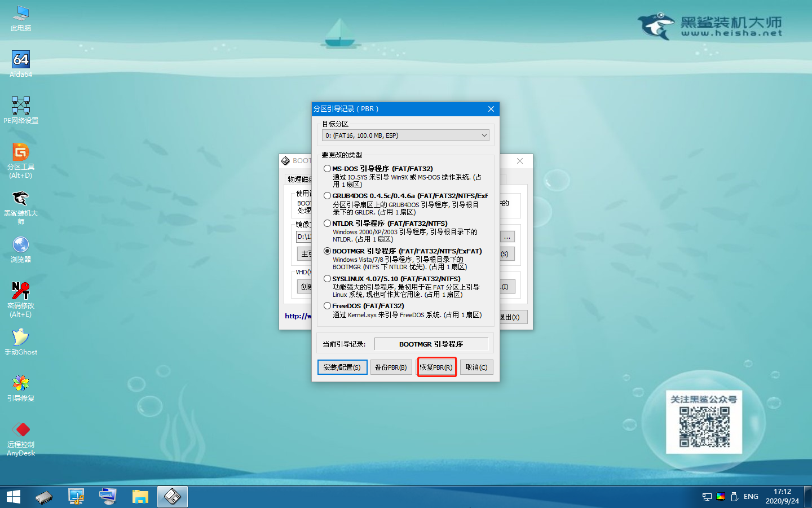Viewport: 812px width, 508px height.
Task: Open the Windows Start menu
Action: click(12, 496)
